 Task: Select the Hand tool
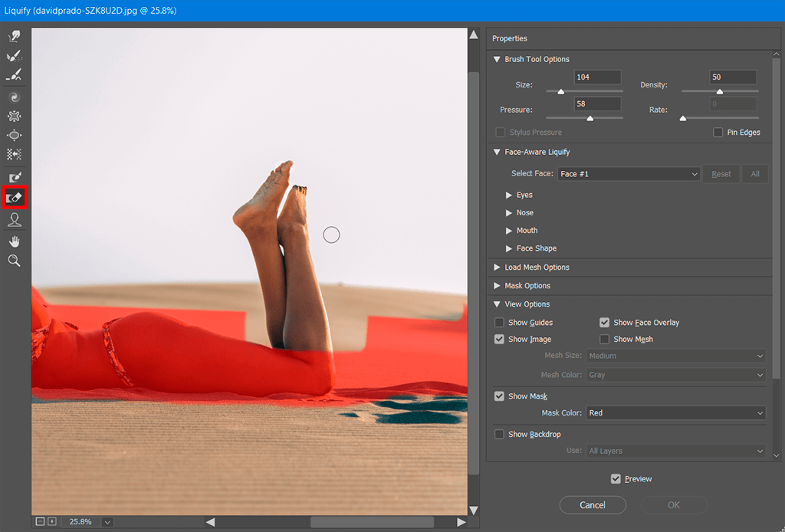click(x=14, y=241)
